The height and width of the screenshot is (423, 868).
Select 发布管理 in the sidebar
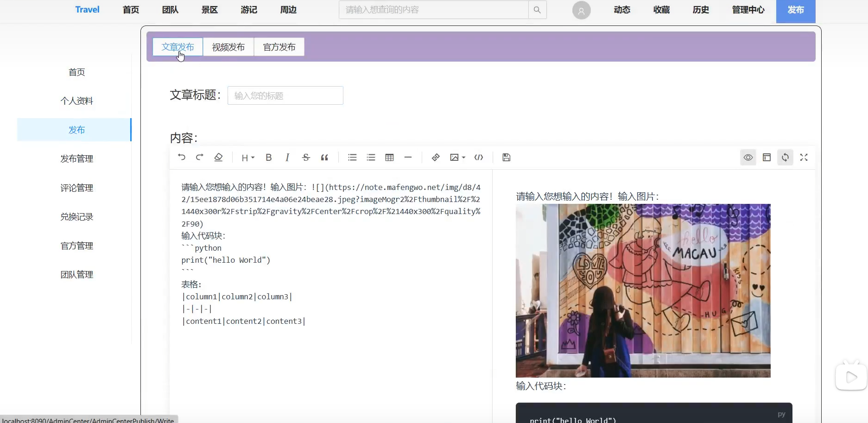tap(77, 159)
